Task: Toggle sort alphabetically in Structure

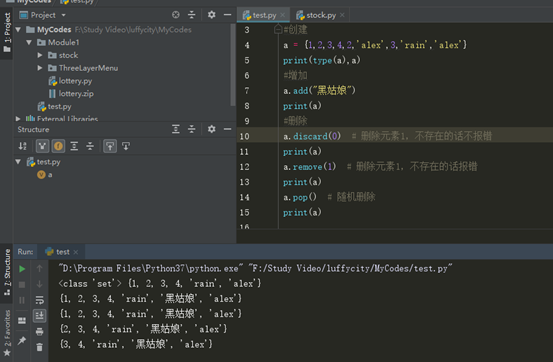Action: 23,146
